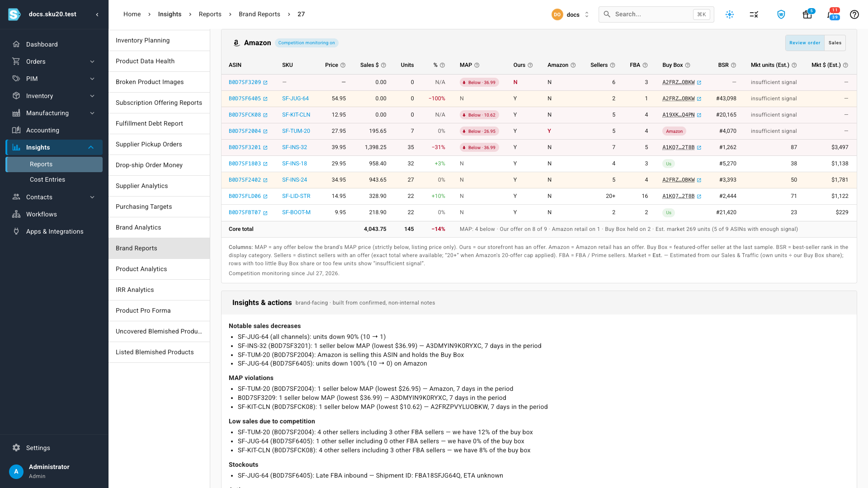Open external link icon beside B0D7SF6405

coord(265,99)
